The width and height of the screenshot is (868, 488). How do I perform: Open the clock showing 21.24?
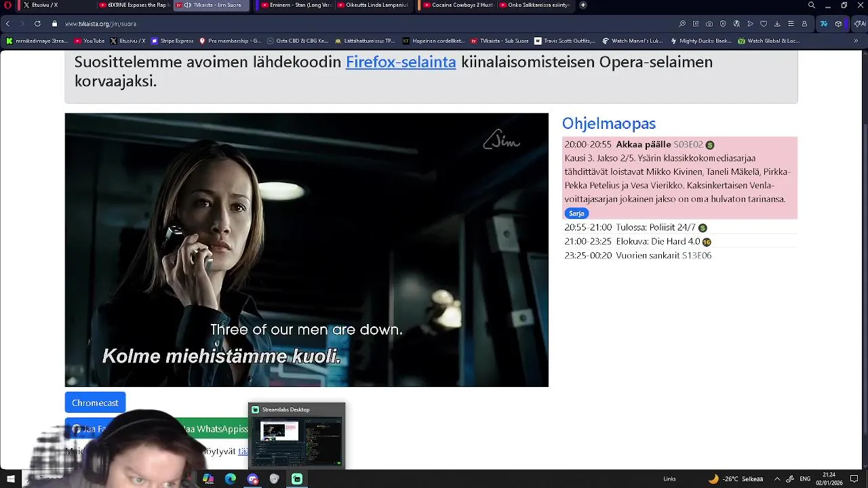[x=829, y=479]
